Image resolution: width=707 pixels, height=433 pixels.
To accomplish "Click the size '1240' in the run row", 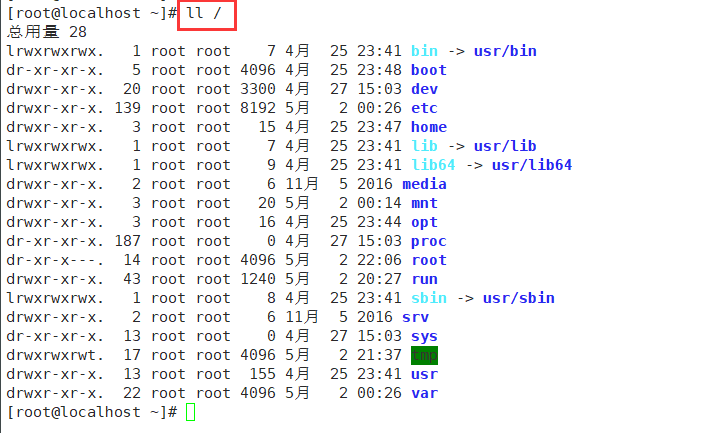I will 257,279.
